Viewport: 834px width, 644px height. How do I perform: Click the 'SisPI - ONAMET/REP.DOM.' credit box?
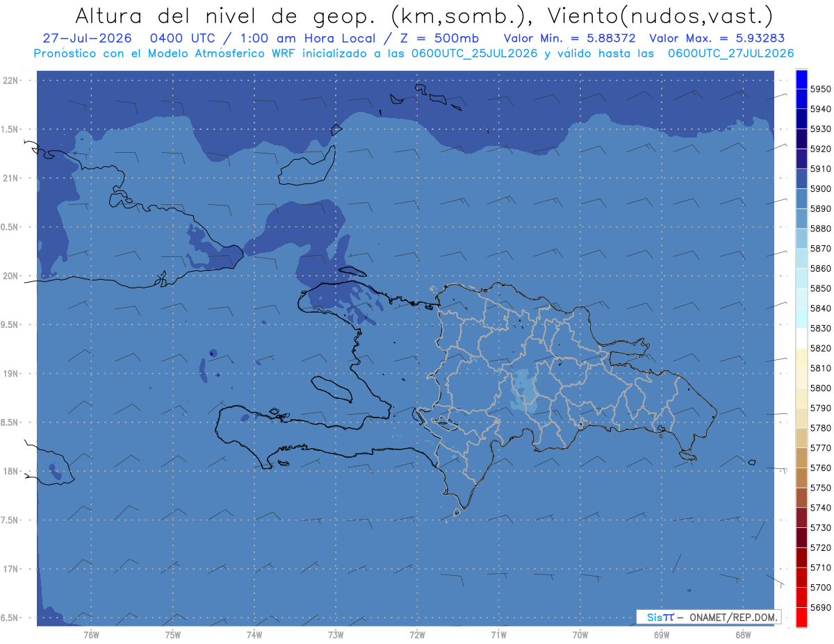(x=708, y=617)
